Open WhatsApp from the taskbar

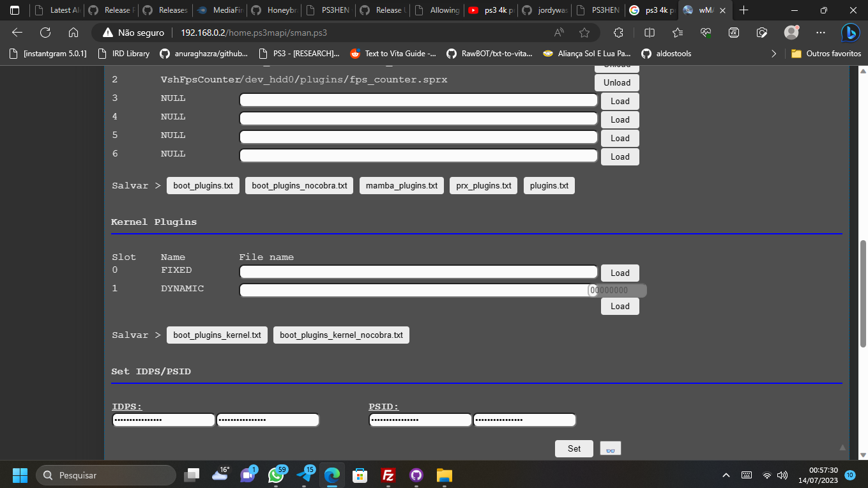(277, 475)
